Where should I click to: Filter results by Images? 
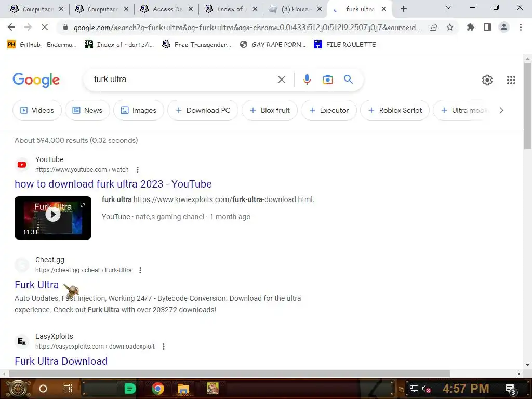click(x=139, y=110)
